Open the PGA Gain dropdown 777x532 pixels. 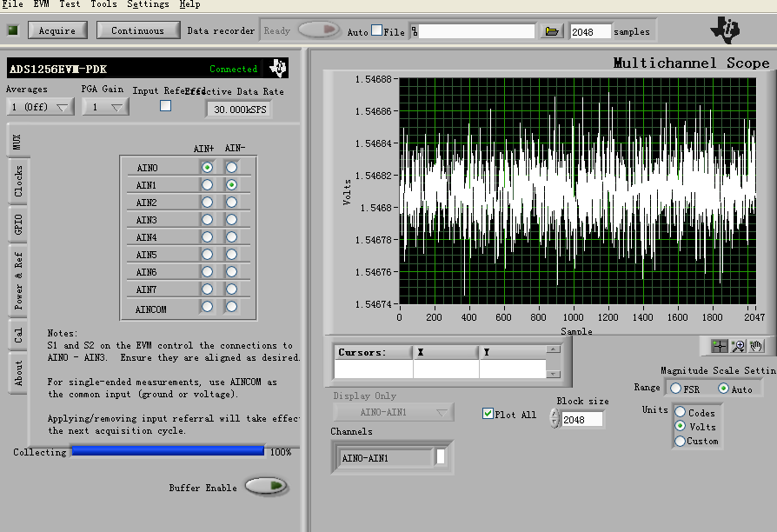coord(105,108)
